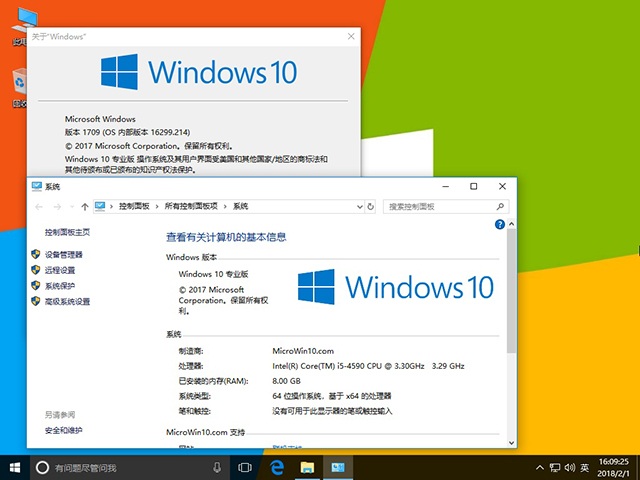The height and width of the screenshot is (480, 640).
Task: Expand chevron after 控制面板 breadcrumb
Action: point(157,207)
